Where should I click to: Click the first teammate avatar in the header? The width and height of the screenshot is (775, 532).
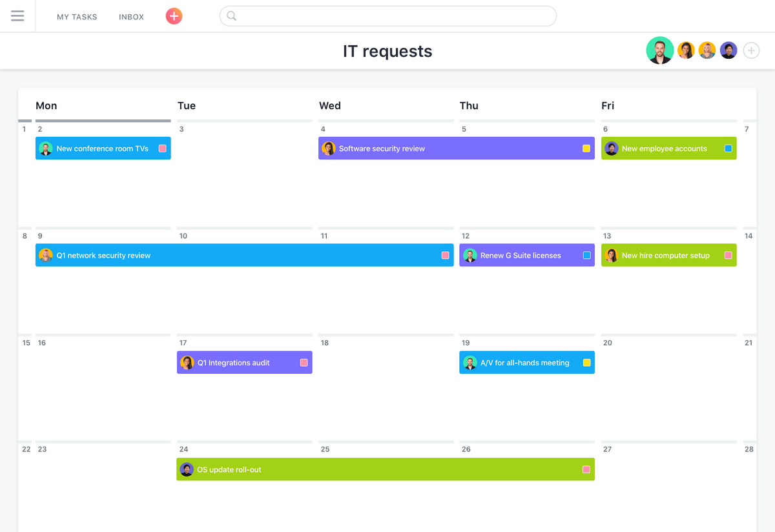(659, 50)
